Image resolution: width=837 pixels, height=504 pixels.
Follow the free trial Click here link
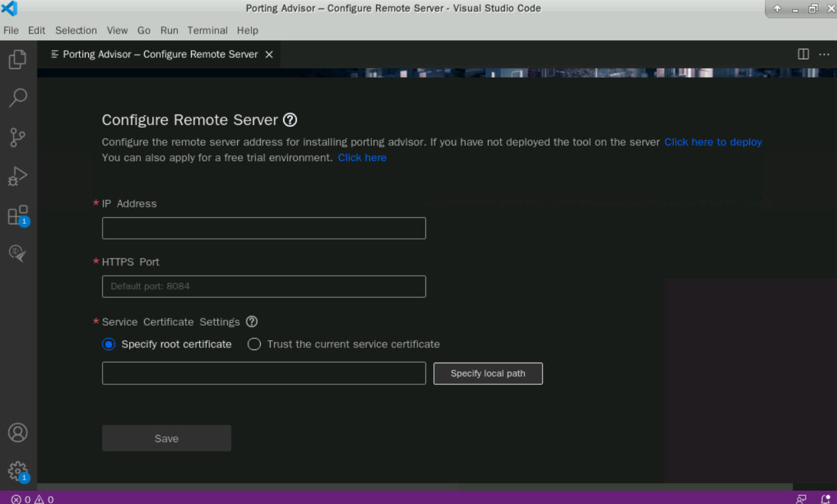(362, 158)
